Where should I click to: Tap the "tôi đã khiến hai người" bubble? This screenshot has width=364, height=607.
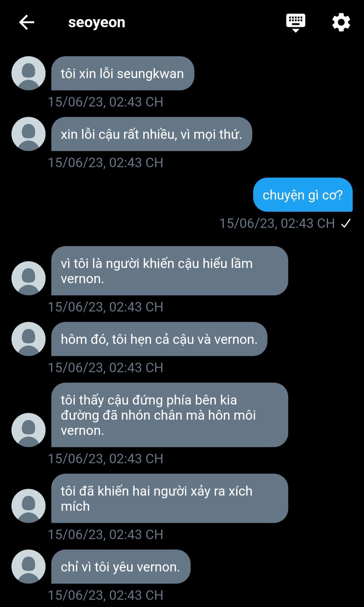[170, 498]
